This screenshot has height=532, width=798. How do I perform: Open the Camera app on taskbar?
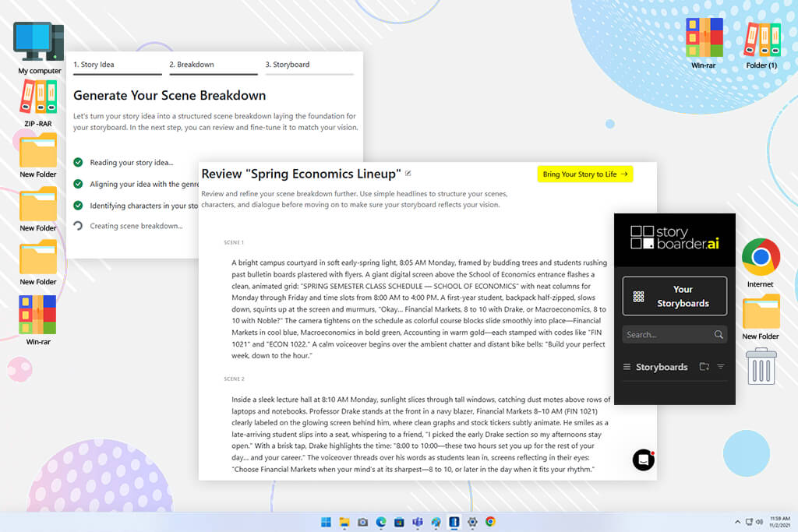[363, 522]
